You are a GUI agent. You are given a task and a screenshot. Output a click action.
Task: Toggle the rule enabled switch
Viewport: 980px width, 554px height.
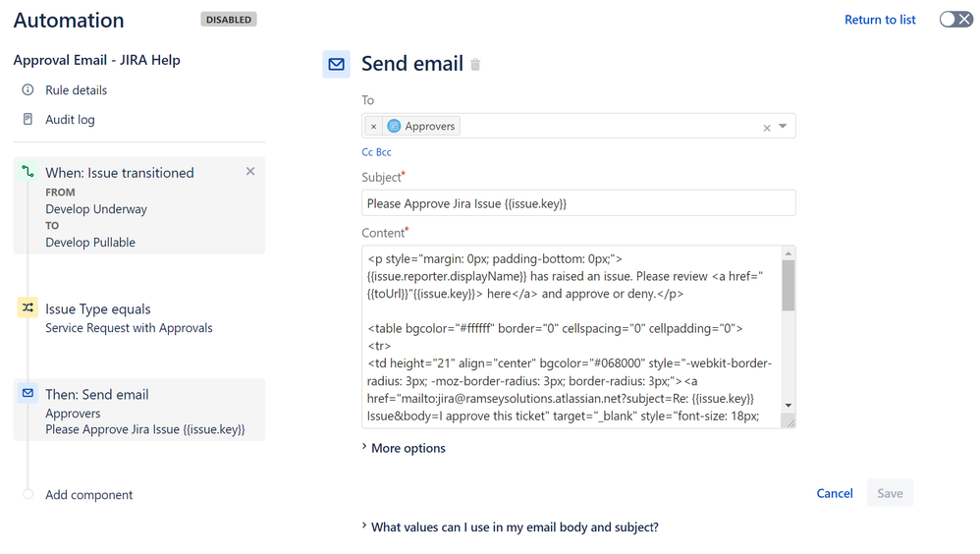point(955,20)
